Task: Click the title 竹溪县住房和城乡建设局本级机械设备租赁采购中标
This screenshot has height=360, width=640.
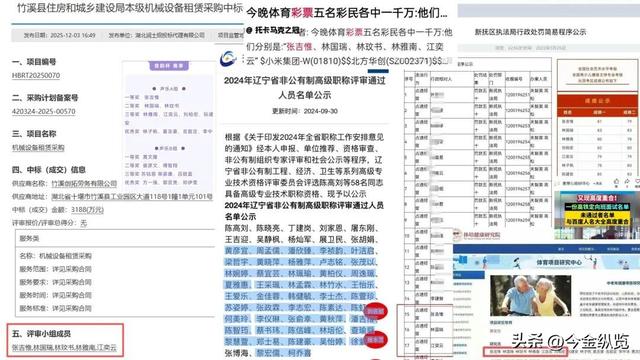Action: coord(130,8)
